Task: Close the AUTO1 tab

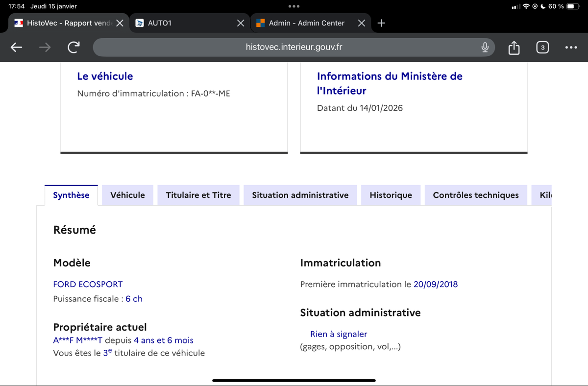Action: pos(240,23)
